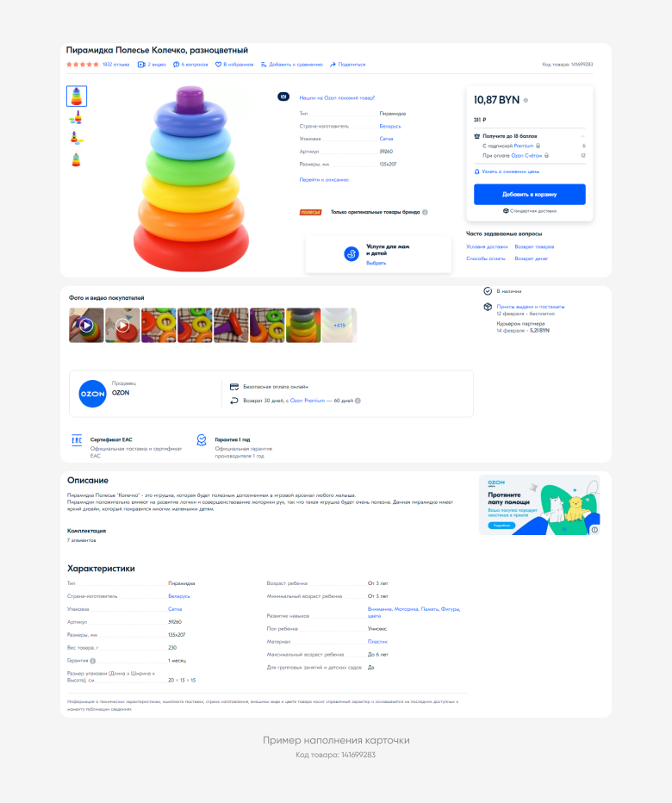The width and height of the screenshot is (672, 803).
Task: Open the Условия доставки FAQ link
Action: click(487, 246)
